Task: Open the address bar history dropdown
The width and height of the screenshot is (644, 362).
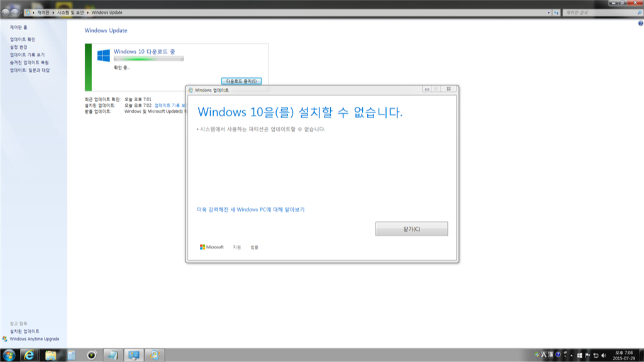Action: pos(548,13)
